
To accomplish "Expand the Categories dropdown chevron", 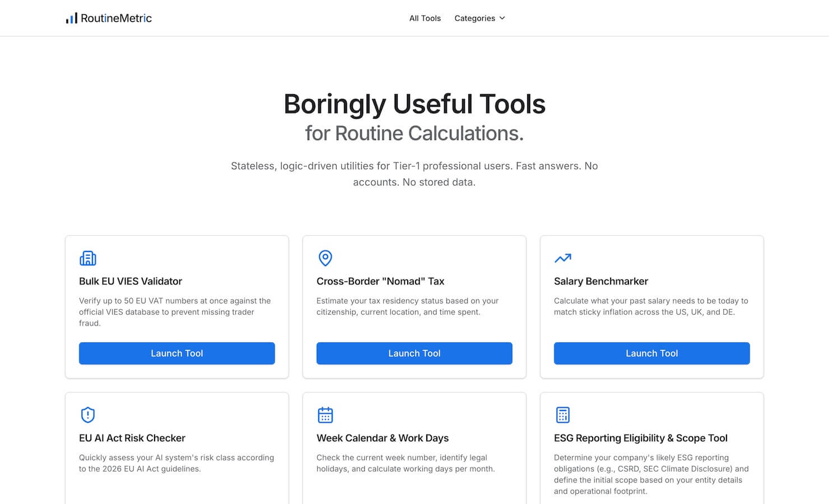I will click(x=502, y=18).
